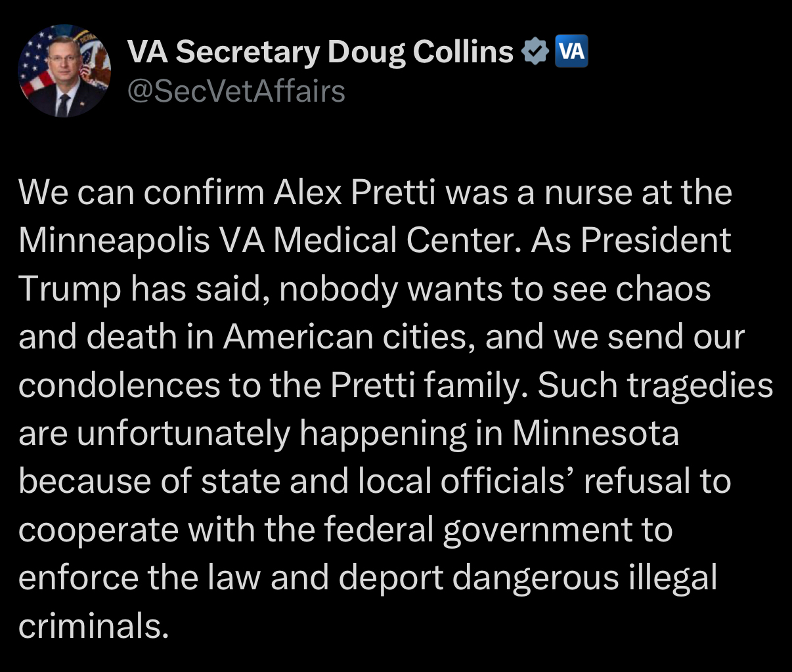Click the word "condolences" in the tweet
Viewport: 792px width, 672px height.
pos(120,386)
